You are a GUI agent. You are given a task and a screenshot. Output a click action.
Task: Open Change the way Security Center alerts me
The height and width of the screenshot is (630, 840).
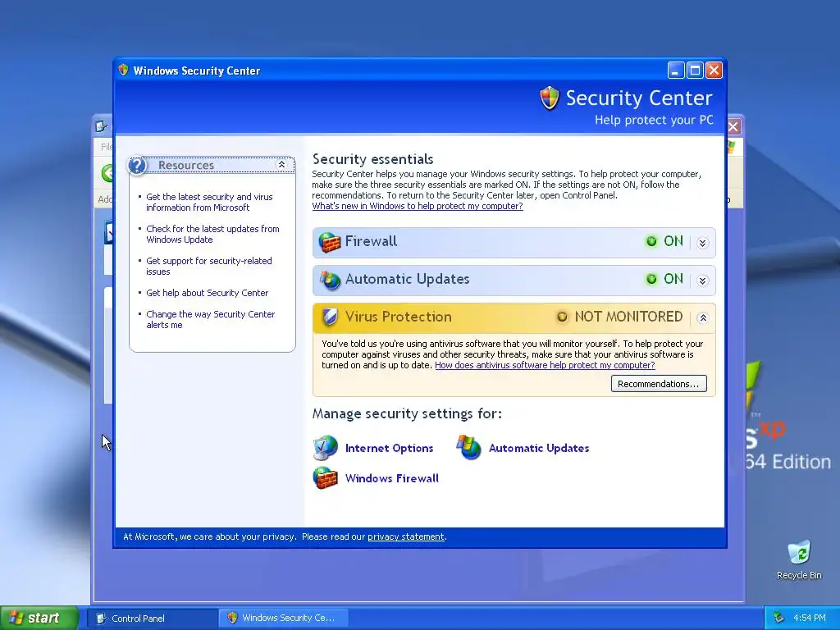tap(211, 320)
